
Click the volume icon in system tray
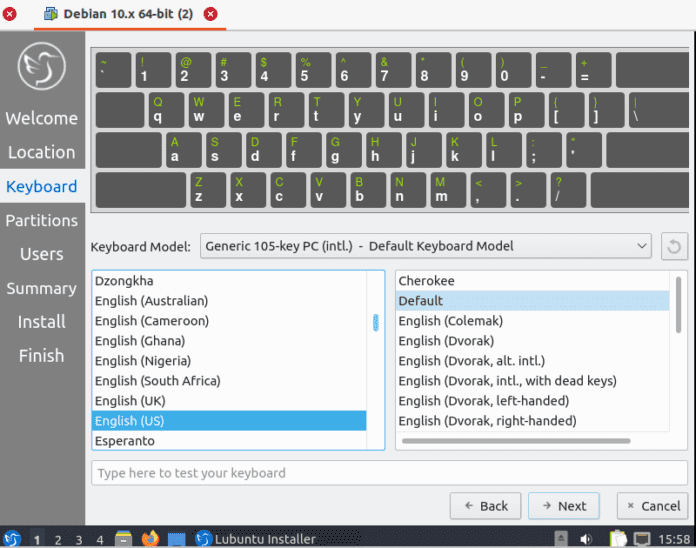pos(588,539)
